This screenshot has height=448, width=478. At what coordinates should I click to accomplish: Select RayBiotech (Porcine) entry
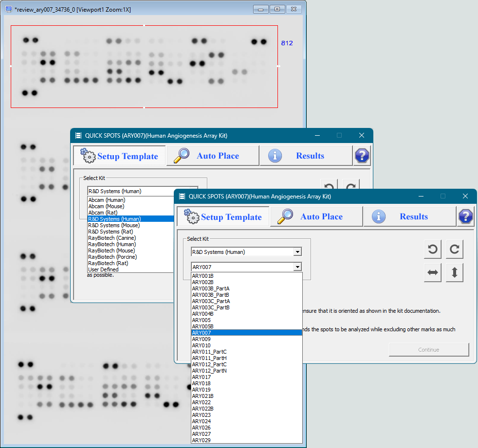click(x=130, y=257)
